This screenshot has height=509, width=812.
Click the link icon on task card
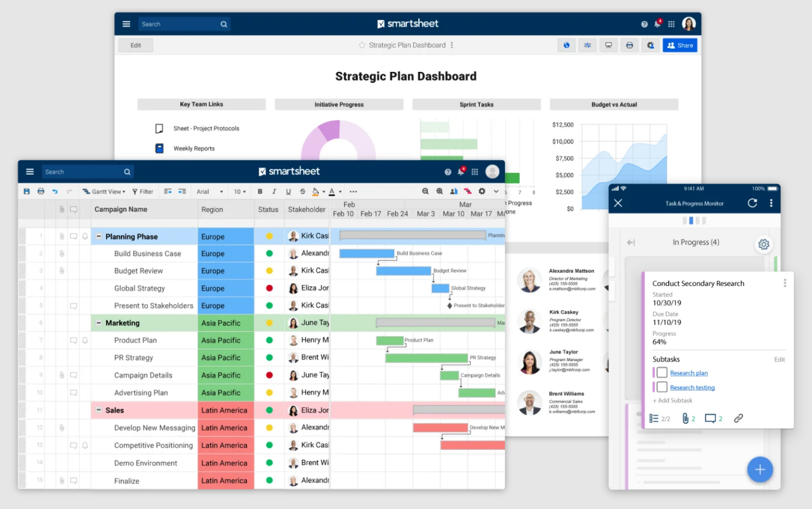[x=738, y=418]
